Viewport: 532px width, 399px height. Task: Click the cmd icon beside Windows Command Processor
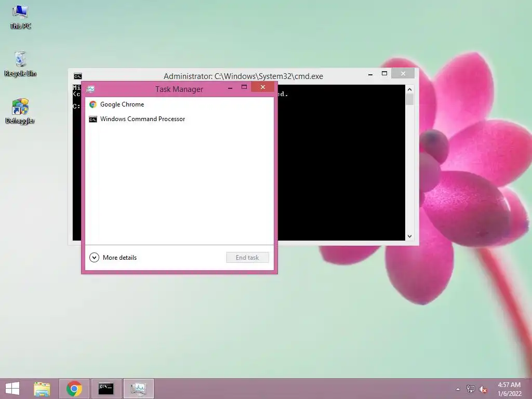click(x=92, y=119)
